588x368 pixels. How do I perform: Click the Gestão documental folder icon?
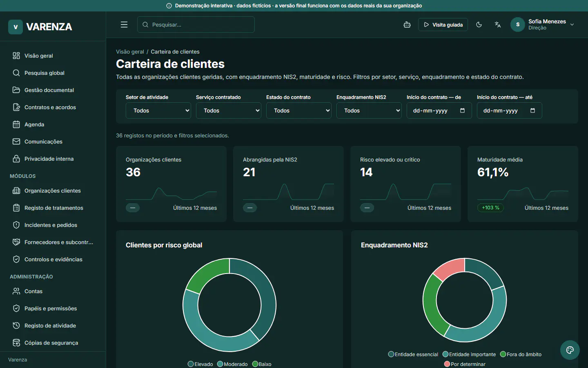click(x=16, y=90)
